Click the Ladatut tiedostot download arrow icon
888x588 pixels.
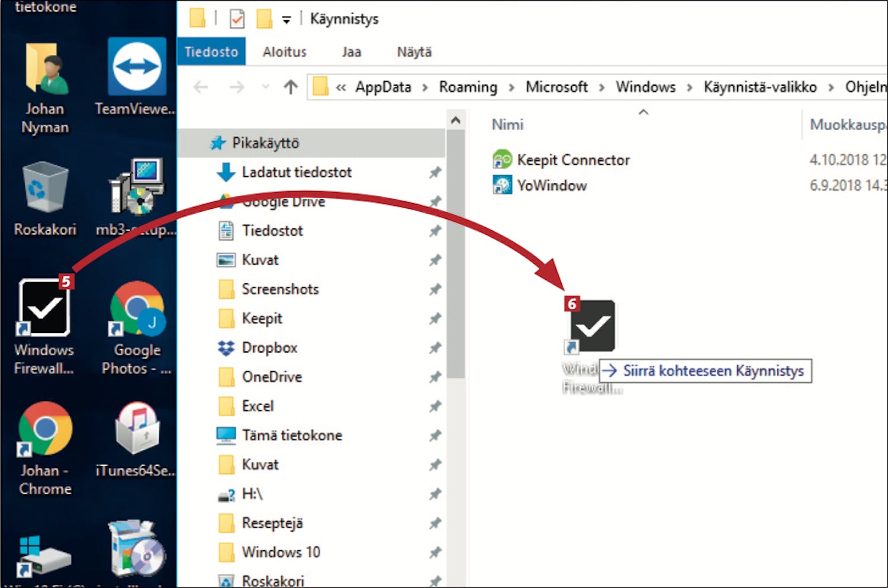226,172
